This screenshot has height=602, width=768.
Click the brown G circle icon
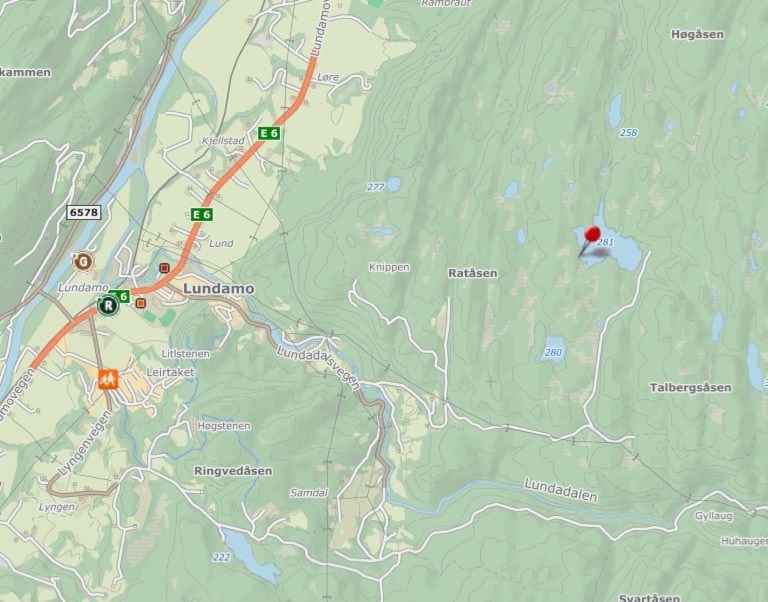coord(83,262)
